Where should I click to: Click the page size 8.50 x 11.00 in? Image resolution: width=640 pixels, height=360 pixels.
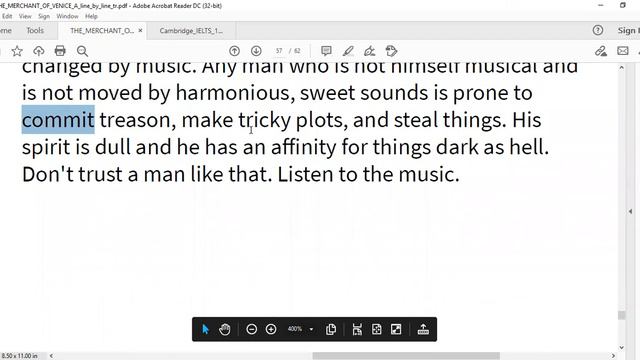20,356
